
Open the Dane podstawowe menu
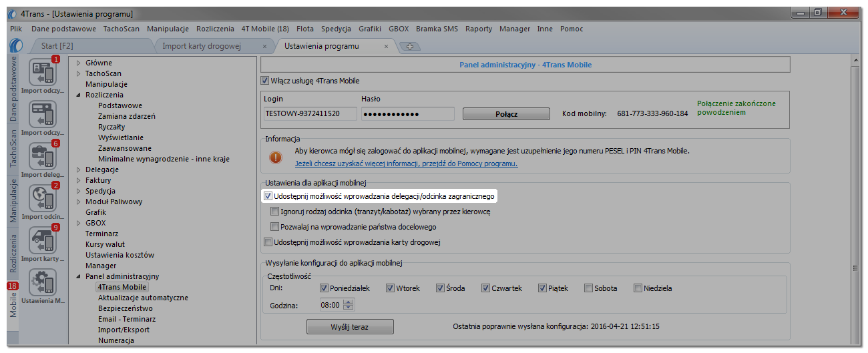63,29
